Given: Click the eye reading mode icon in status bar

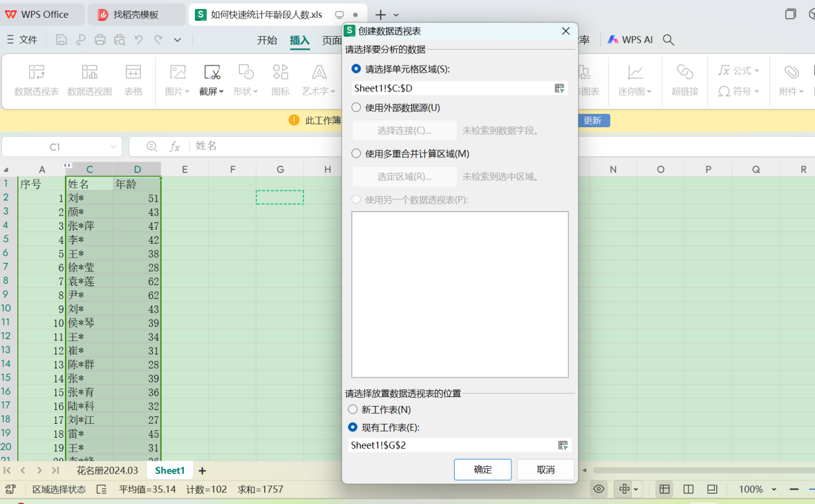Looking at the screenshot, I should point(599,489).
